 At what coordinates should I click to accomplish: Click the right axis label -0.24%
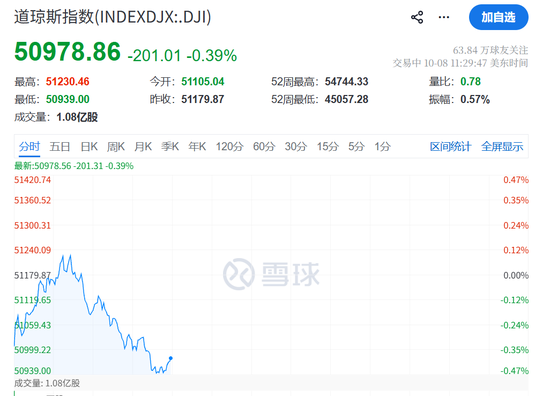pos(514,325)
